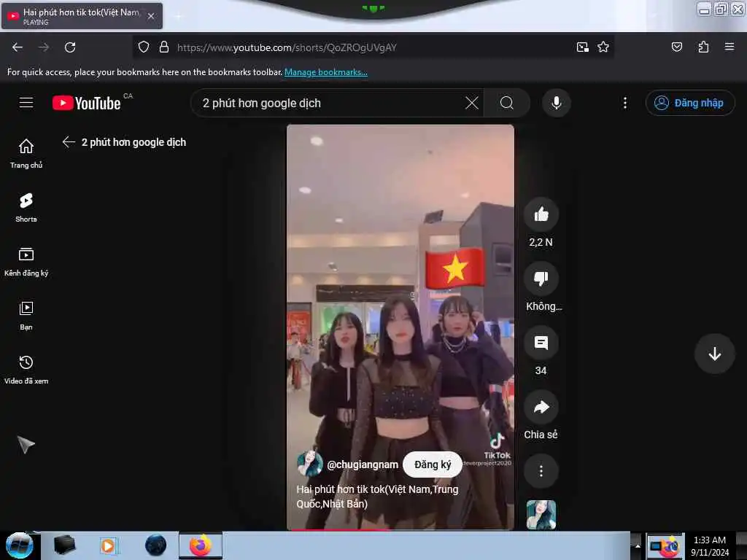
Task: Open comments on the short
Action: pos(541,343)
